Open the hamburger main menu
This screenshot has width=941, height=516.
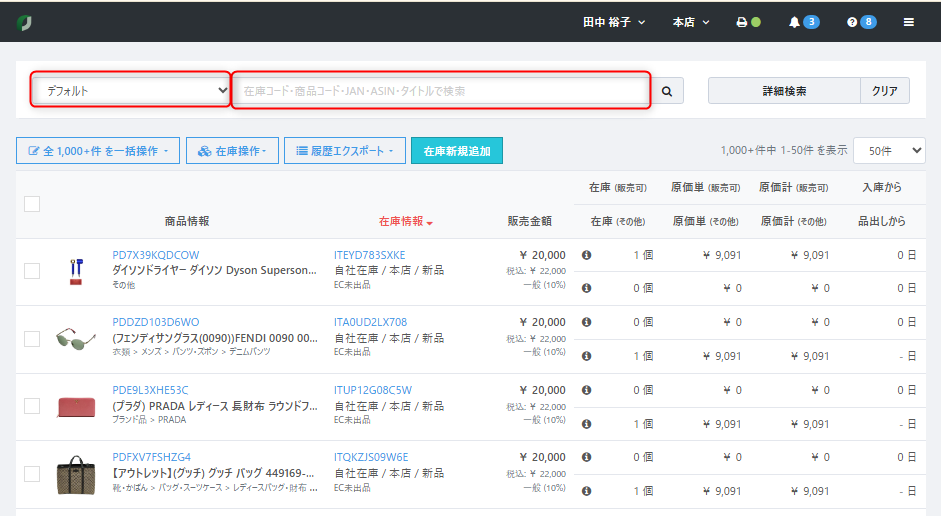tap(909, 22)
